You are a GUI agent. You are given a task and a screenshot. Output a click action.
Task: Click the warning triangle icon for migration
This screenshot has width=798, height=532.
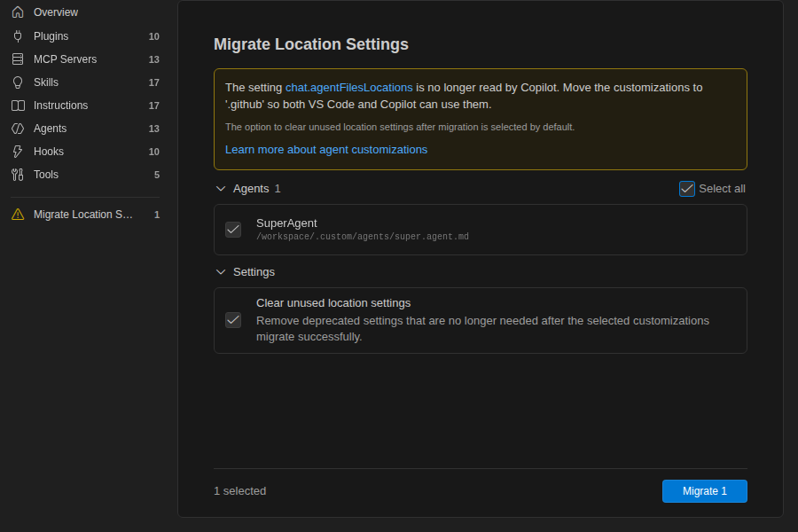[x=18, y=215]
